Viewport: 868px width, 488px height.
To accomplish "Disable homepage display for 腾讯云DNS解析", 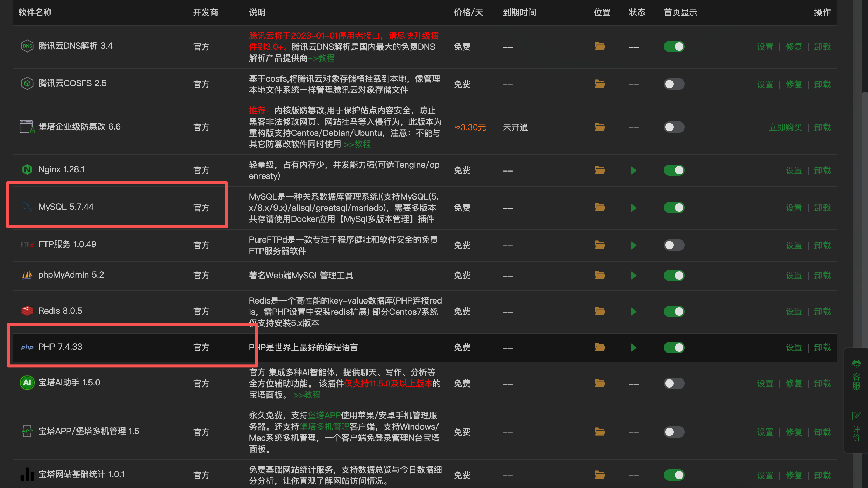I will click(x=674, y=47).
